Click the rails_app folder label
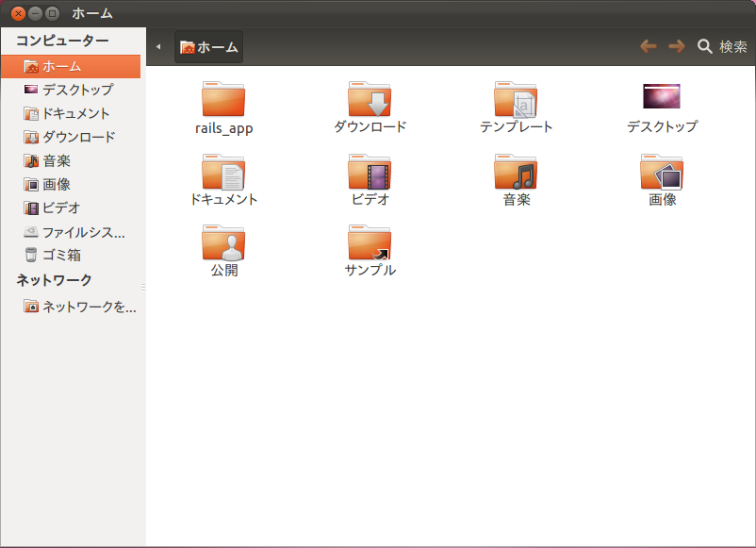 [x=223, y=128]
